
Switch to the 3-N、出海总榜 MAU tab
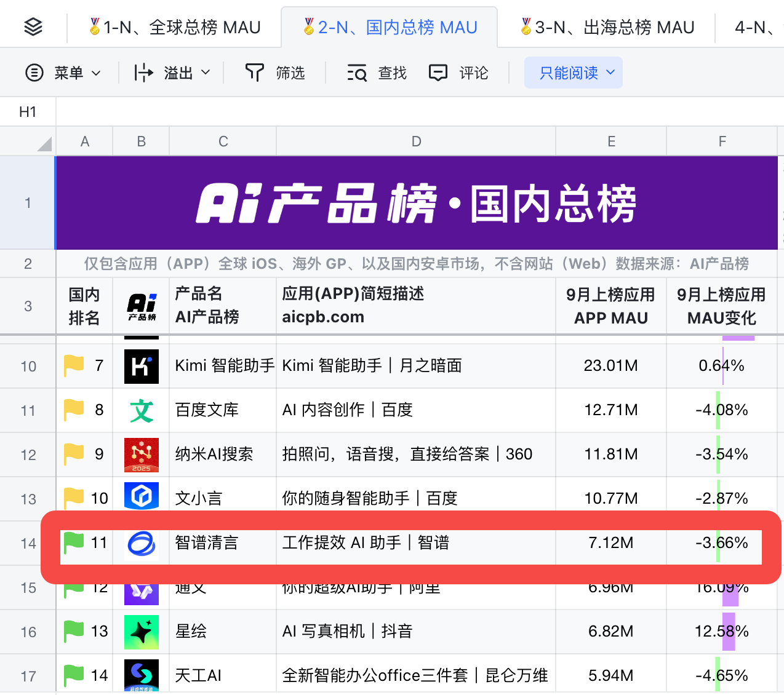(607, 27)
